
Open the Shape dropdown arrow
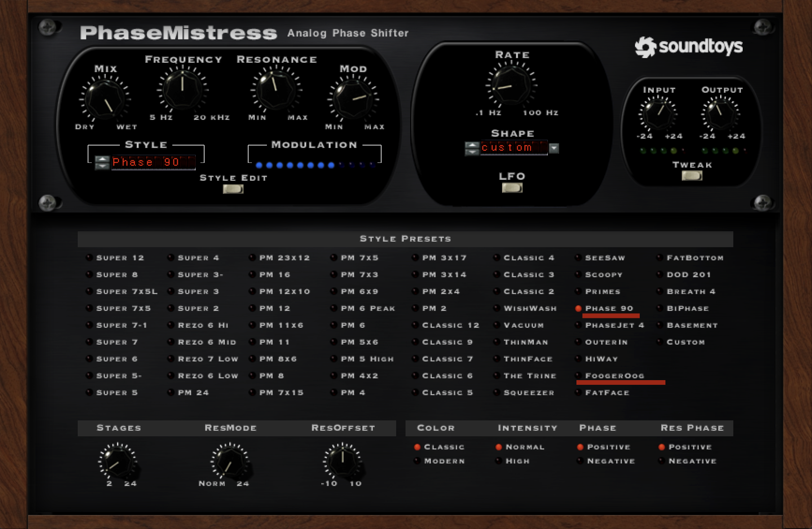coord(554,148)
